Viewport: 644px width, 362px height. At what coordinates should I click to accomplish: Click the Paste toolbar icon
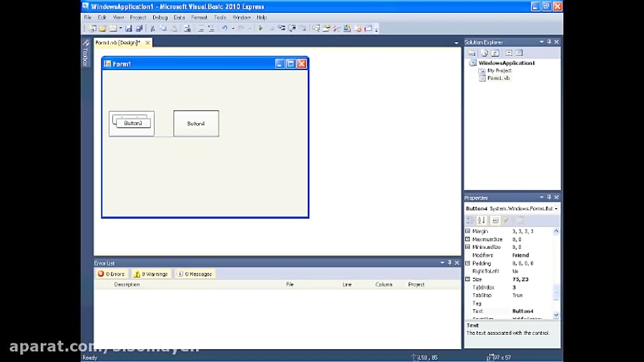(x=174, y=29)
